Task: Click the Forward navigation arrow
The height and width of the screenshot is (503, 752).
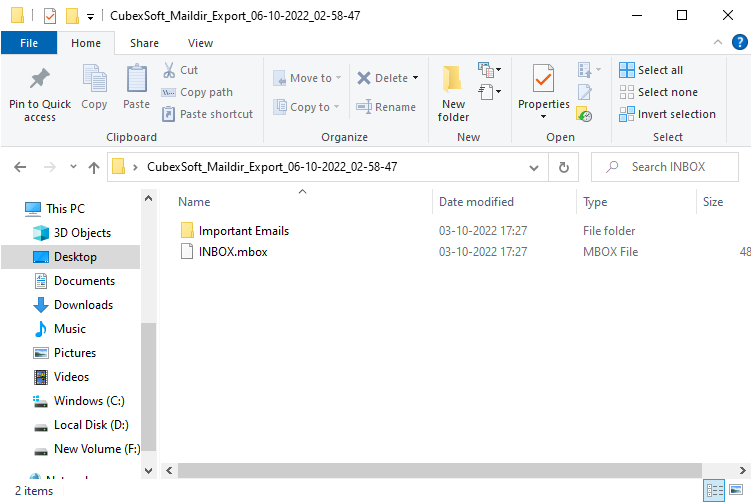Action: [x=49, y=167]
